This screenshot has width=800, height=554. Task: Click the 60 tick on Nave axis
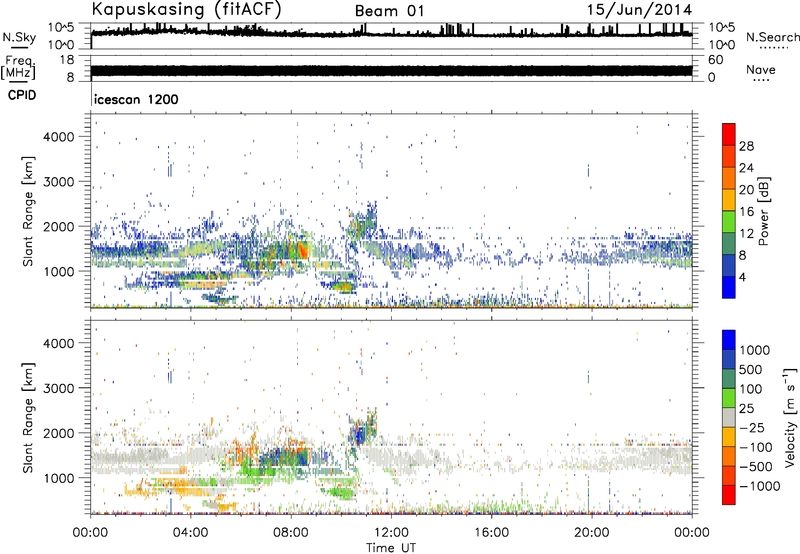pos(715,60)
